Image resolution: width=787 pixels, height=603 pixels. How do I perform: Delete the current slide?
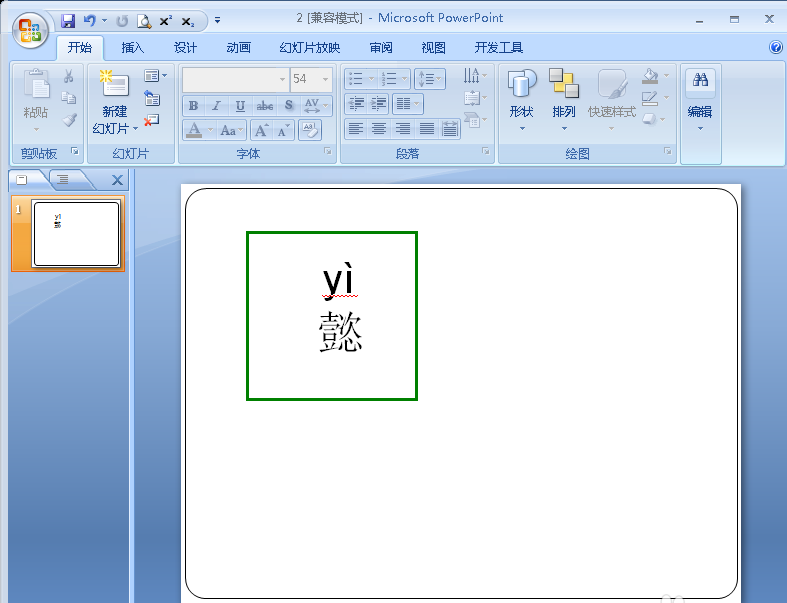pyautogui.click(x=152, y=120)
